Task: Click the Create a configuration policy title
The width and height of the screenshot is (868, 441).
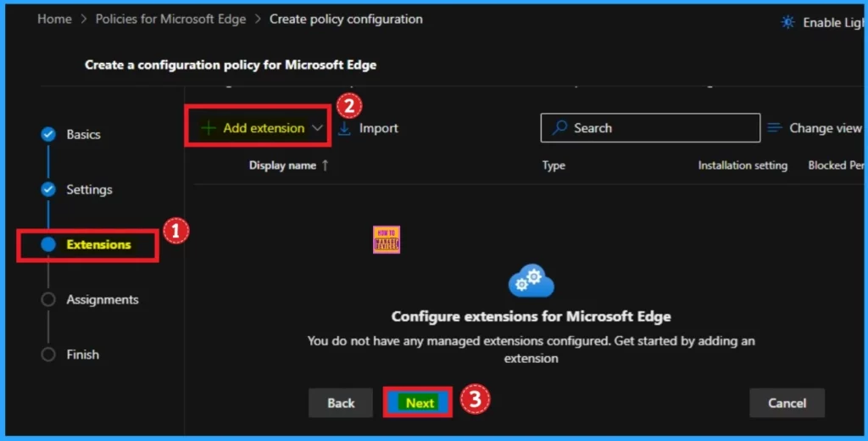Action: 231,64
